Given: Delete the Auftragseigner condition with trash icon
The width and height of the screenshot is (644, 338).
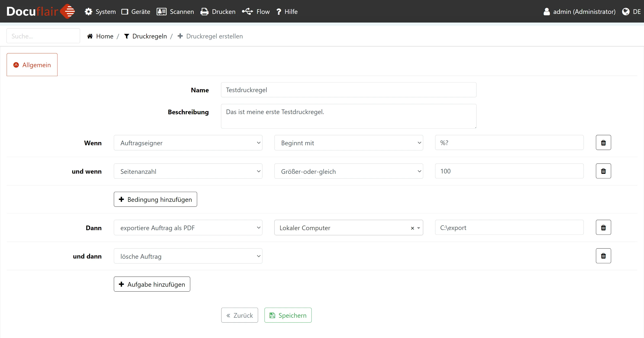Looking at the screenshot, I should coord(603,142).
